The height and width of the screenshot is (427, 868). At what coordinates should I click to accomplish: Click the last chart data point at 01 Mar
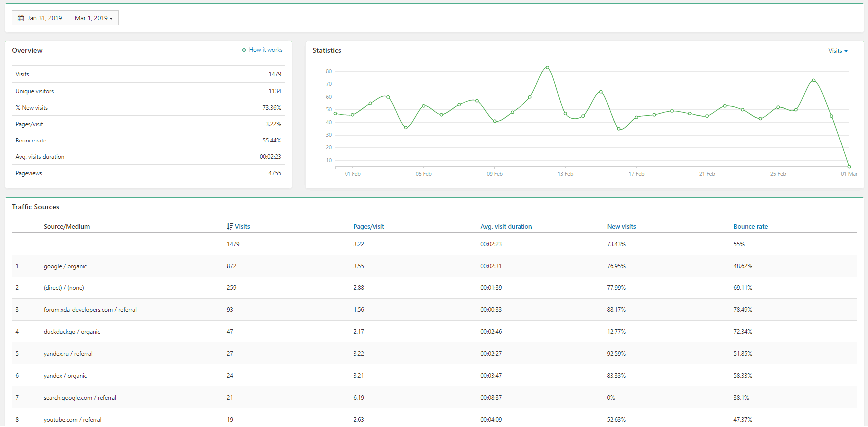[x=849, y=167]
